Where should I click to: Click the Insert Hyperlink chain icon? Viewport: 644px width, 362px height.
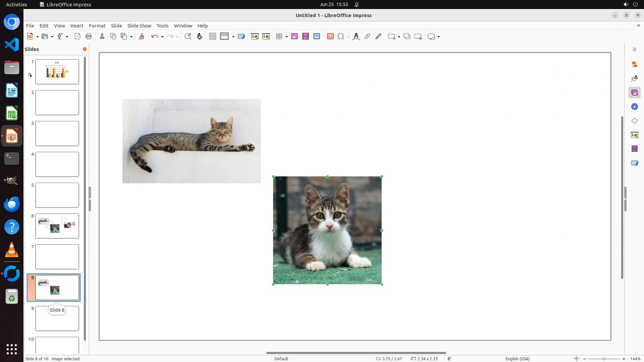pos(367,37)
